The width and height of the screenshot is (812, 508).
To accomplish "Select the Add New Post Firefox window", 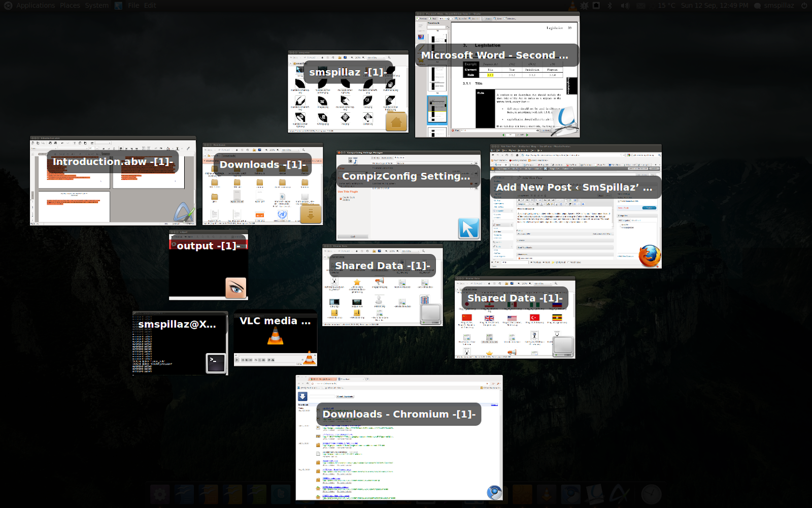I will [x=576, y=206].
